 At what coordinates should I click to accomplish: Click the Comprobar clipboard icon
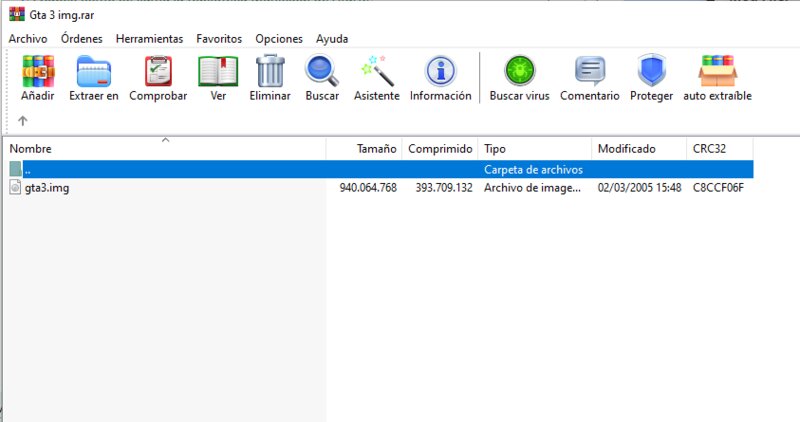click(x=158, y=71)
